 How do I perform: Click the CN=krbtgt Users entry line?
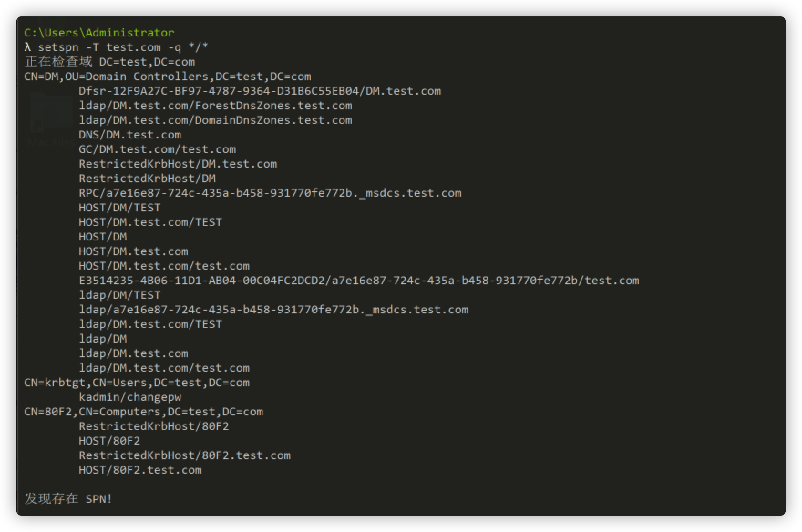pyautogui.click(x=137, y=383)
